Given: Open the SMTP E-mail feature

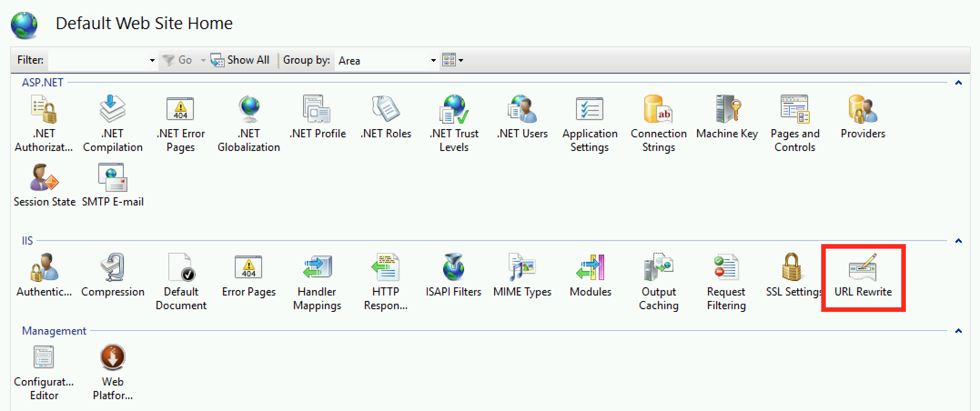Looking at the screenshot, I should point(112,185).
